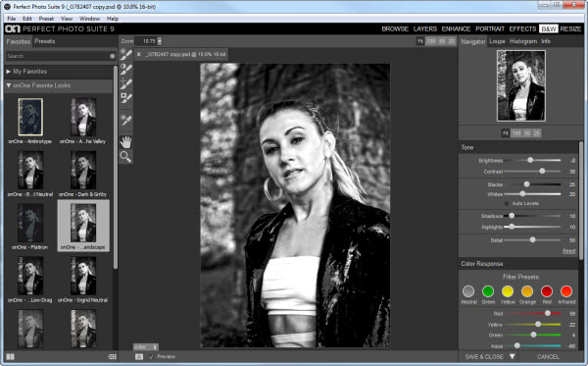Open the Info tab

tap(546, 41)
